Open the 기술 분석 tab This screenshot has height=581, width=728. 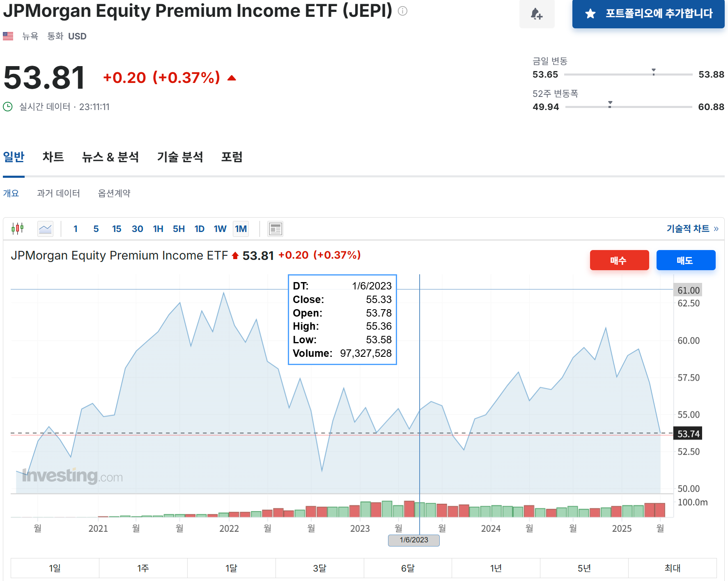point(180,157)
